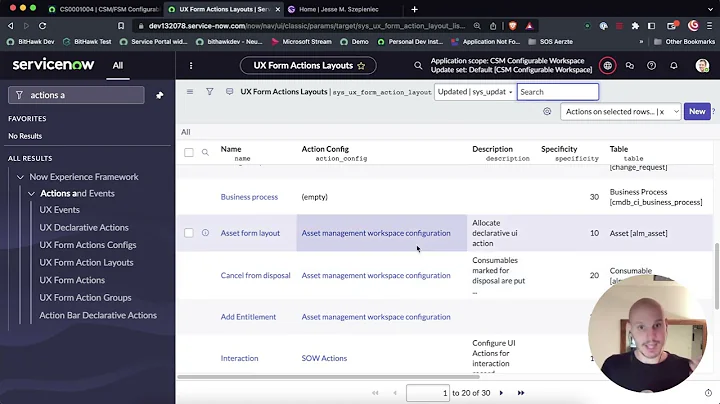The width and height of the screenshot is (720, 404).
Task: Click the filter funnel icon in list header
Action: [209, 92]
